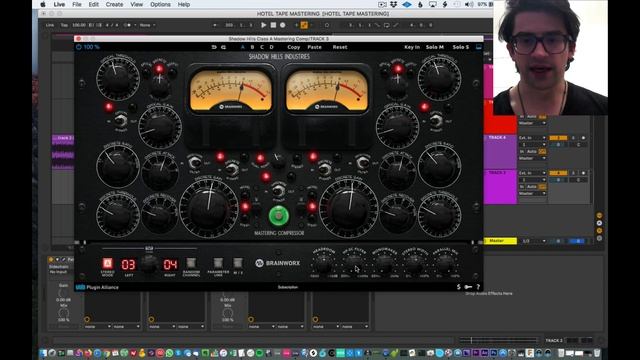Screen dimensions: 640x360
Task: Open the View menu
Action: pos(137,4)
